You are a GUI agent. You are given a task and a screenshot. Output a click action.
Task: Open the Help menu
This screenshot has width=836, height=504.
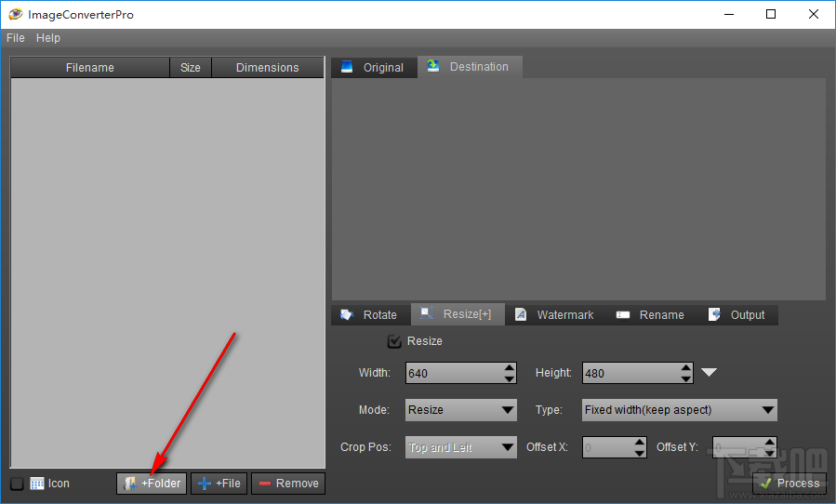[48, 38]
